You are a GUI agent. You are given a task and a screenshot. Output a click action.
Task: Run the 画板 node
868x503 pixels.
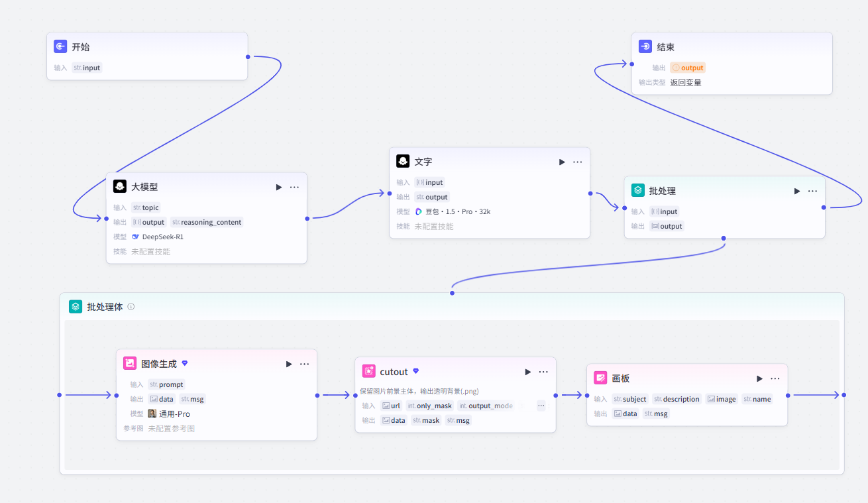[760, 378]
